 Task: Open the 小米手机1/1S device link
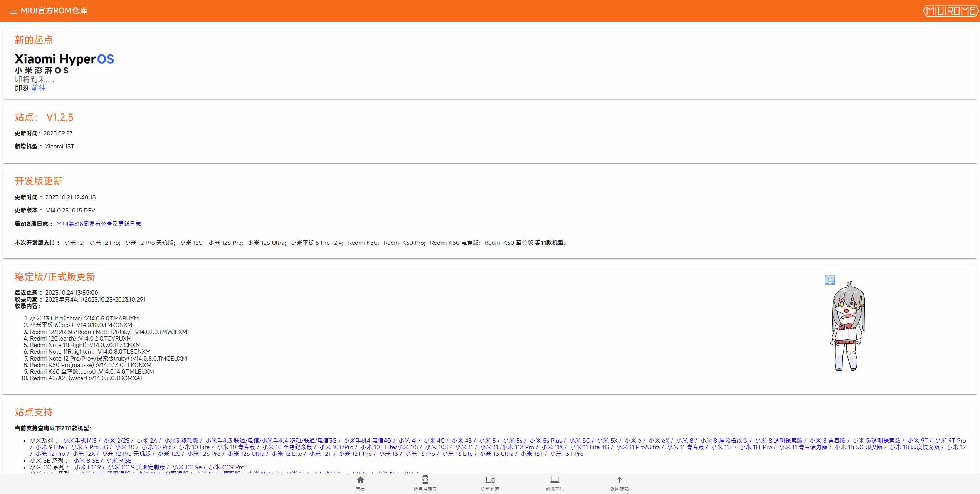[x=80, y=441]
